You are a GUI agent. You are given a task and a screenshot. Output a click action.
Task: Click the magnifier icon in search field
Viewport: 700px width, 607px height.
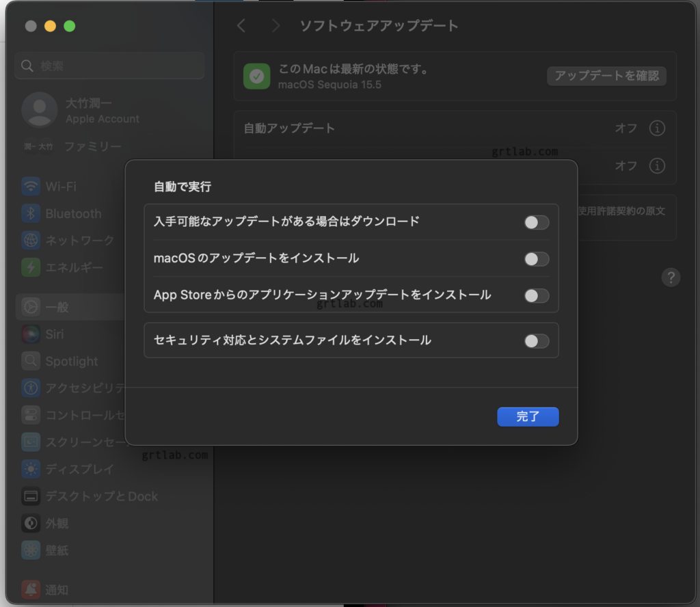(x=27, y=66)
